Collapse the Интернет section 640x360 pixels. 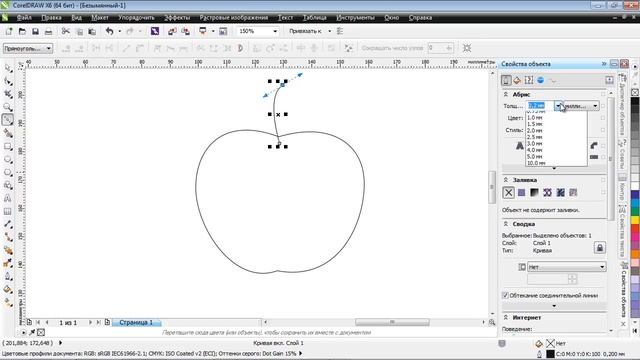(x=506, y=317)
